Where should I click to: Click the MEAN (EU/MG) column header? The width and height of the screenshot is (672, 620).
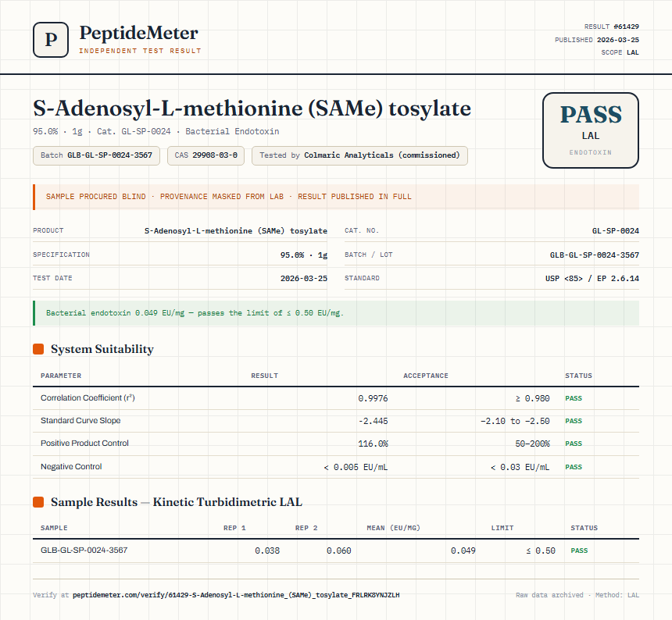pyautogui.click(x=393, y=528)
